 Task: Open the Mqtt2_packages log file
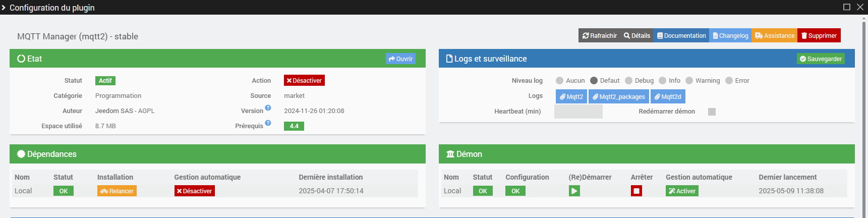[x=619, y=96]
